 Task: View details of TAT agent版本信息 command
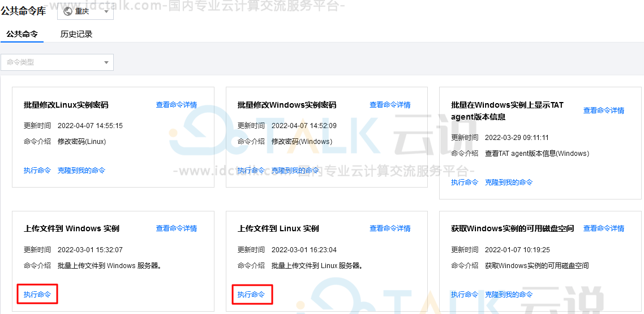[x=604, y=111]
